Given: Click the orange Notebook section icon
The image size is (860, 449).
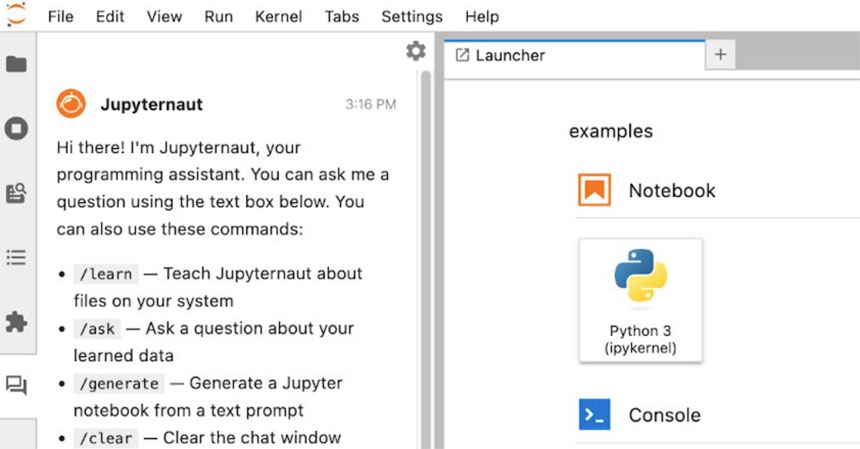Looking at the screenshot, I should point(594,190).
